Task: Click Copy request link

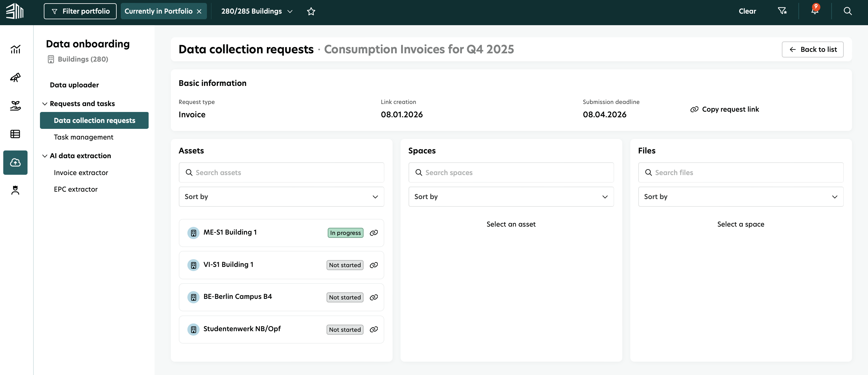Action: [724, 109]
